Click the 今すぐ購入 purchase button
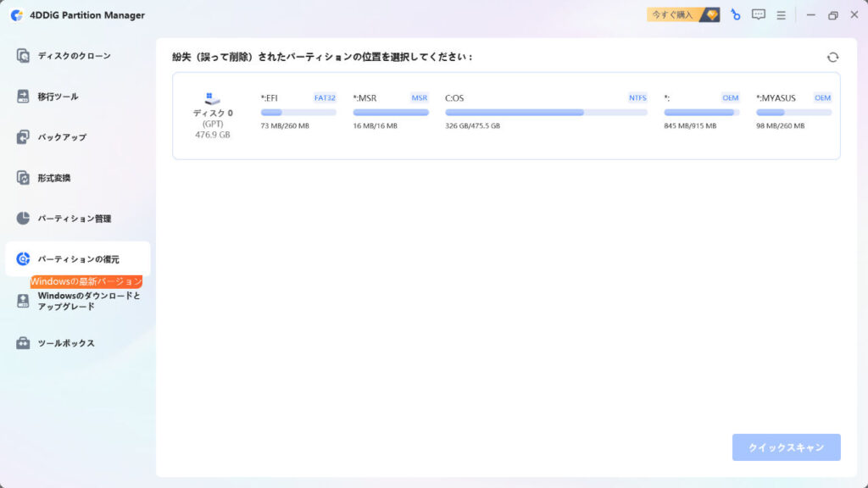Image resolution: width=868 pixels, height=488 pixels. [x=676, y=14]
